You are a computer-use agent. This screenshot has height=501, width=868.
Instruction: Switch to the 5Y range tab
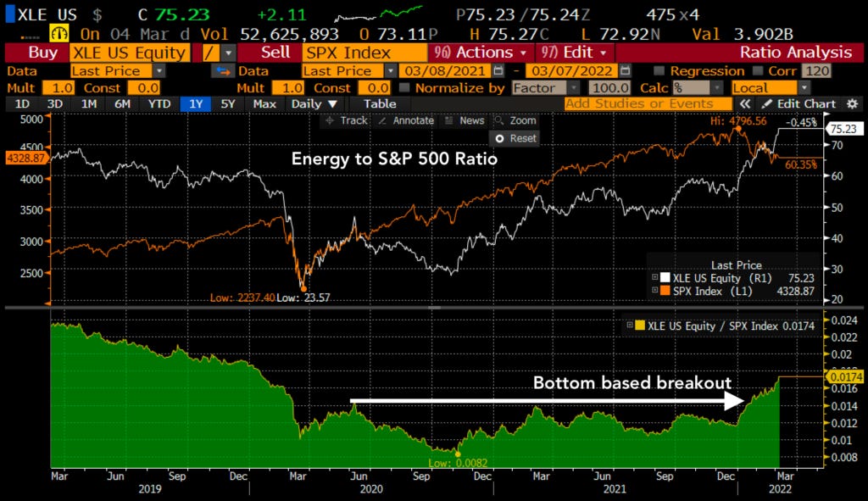click(x=227, y=103)
